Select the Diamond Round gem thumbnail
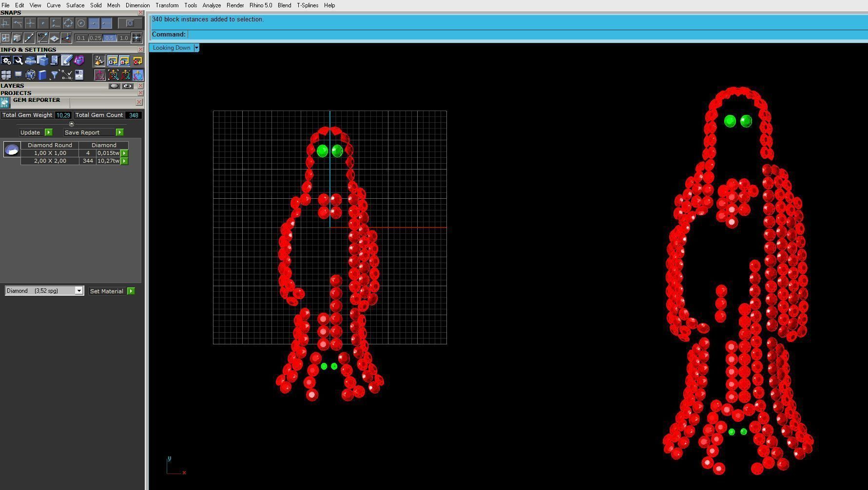 12,149
